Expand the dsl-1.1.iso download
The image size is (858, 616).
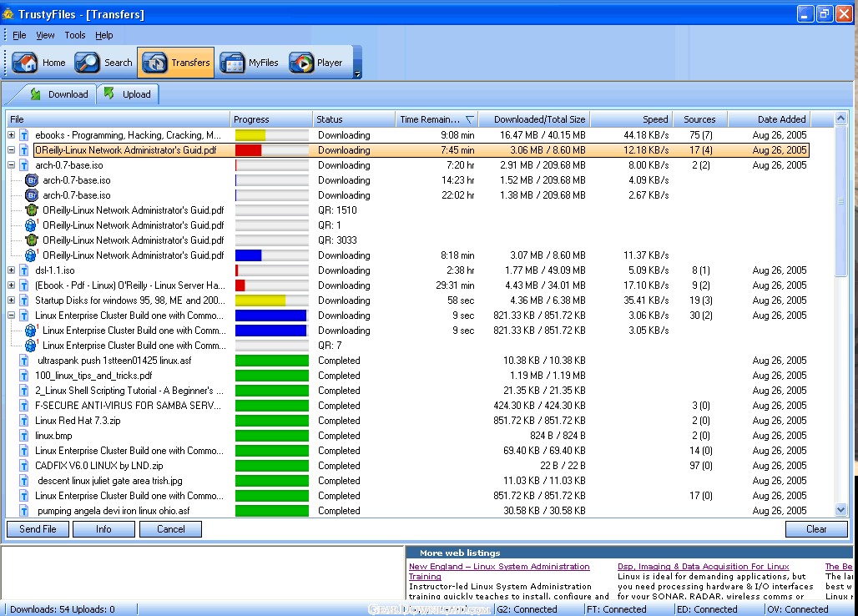[11, 270]
